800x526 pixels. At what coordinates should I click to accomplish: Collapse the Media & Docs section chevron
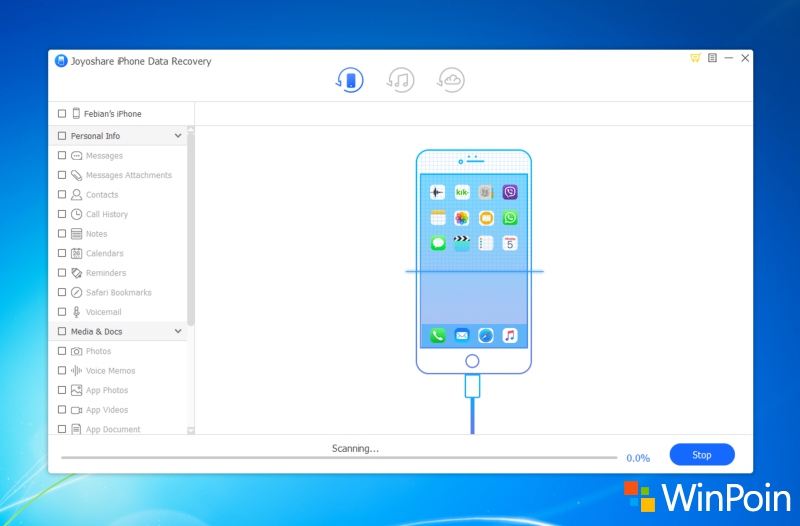(x=178, y=331)
